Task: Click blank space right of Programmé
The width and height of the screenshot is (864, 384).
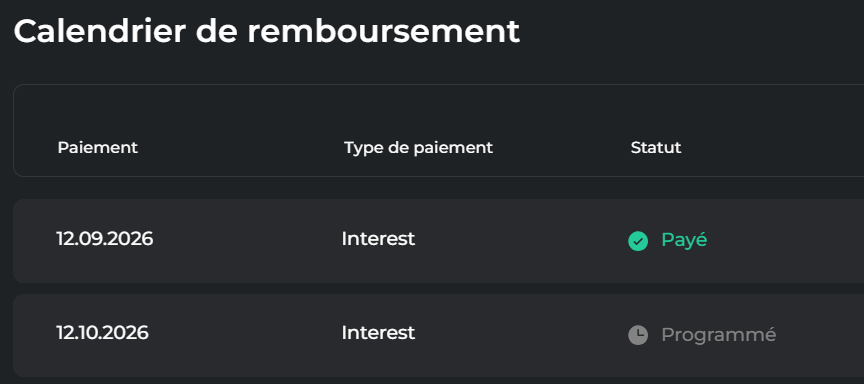Action: click(x=821, y=335)
